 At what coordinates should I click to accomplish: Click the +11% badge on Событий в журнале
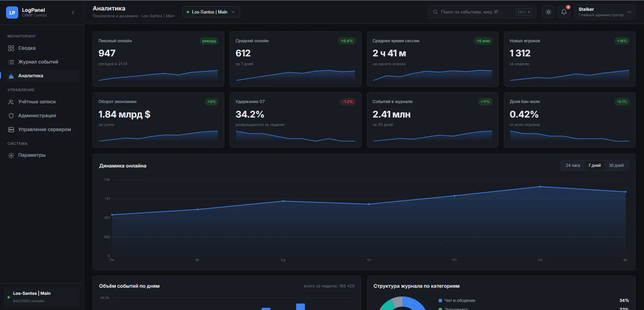coord(485,102)
